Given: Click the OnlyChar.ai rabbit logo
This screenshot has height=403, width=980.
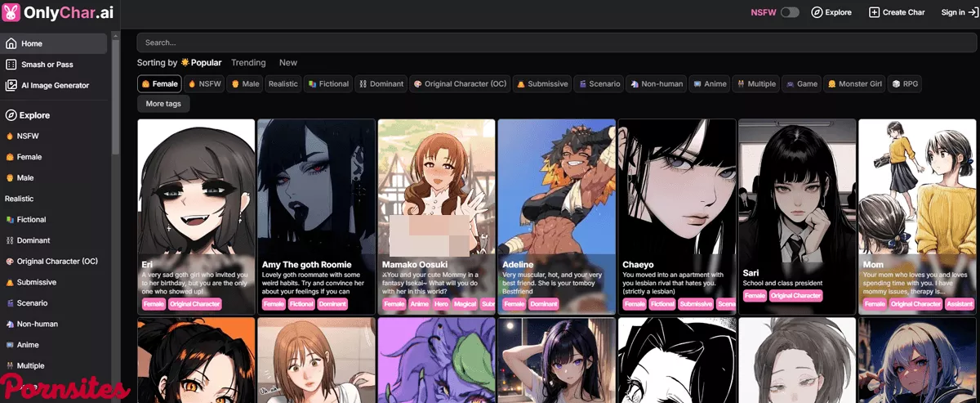Looking at the screenshot, I should point(11,13).
